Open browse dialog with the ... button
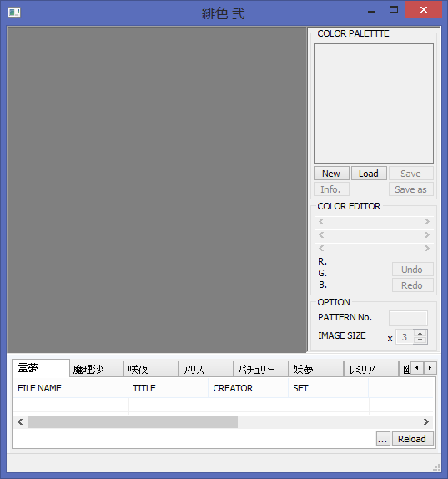 click(x=383, y=439)
